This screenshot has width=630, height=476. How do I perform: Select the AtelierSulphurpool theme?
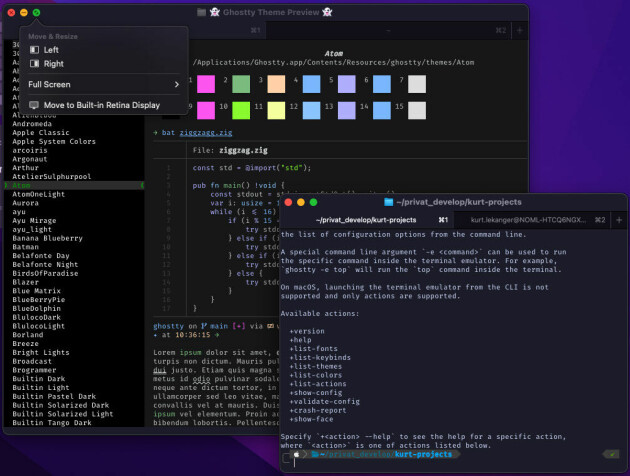pos(51,177)
